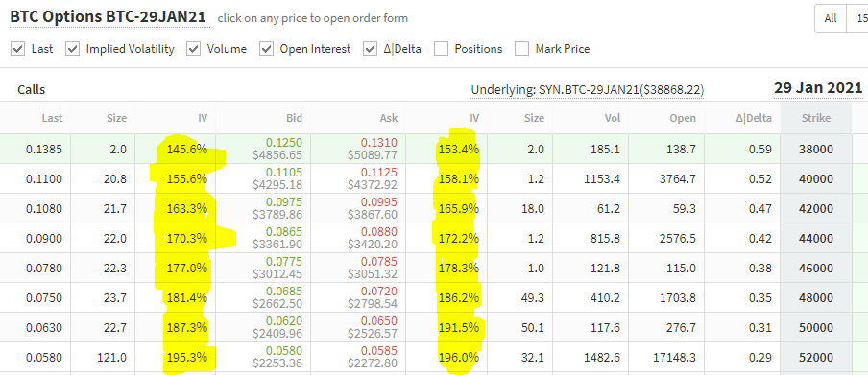Click last price 0.0900

pyautogui.click(x=44, y=239)
